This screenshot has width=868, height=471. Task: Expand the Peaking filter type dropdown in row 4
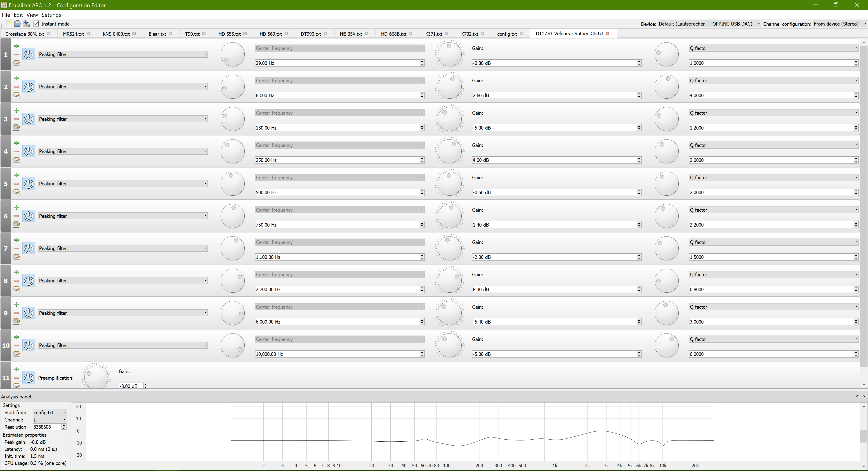pyautogui.click(x=123, y=151)
